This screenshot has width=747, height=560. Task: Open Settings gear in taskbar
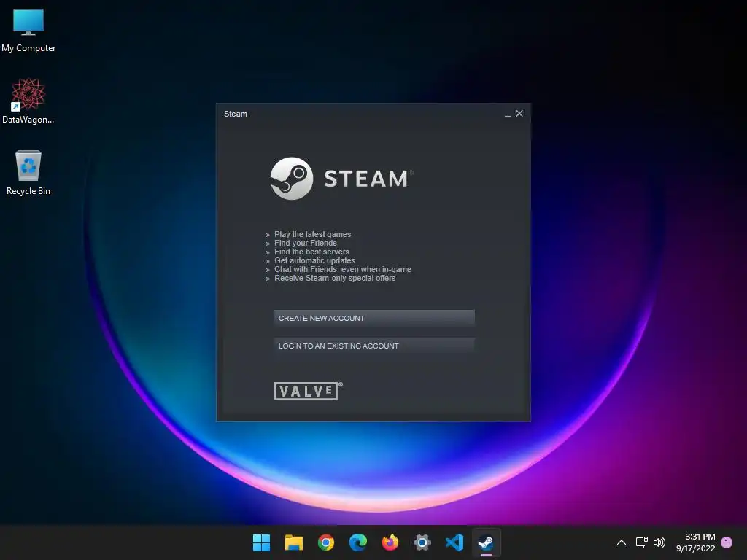click(422, 542)
